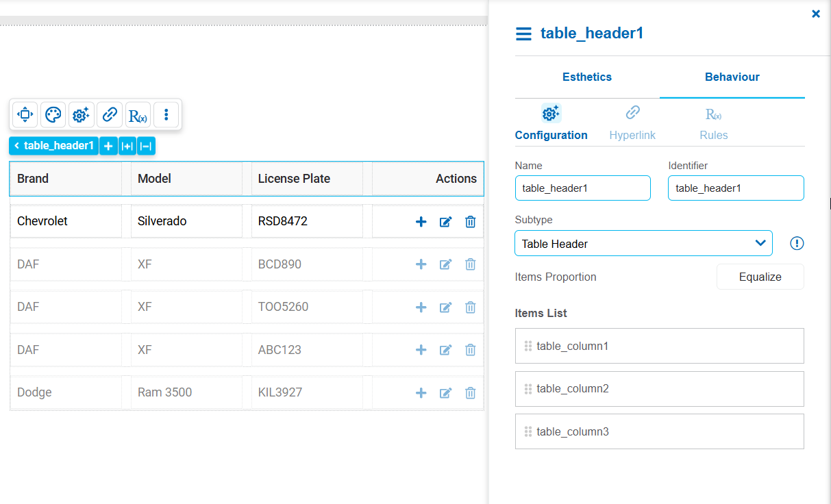The image size is (831, 504).
Task: Click the Equalize button
Action: click(x=760, y=277)
